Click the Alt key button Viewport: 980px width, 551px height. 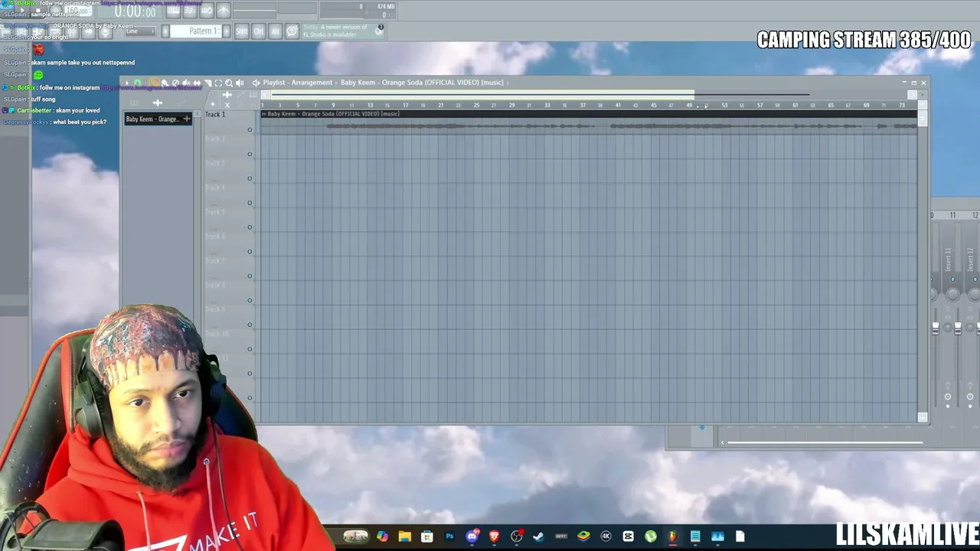276,31
